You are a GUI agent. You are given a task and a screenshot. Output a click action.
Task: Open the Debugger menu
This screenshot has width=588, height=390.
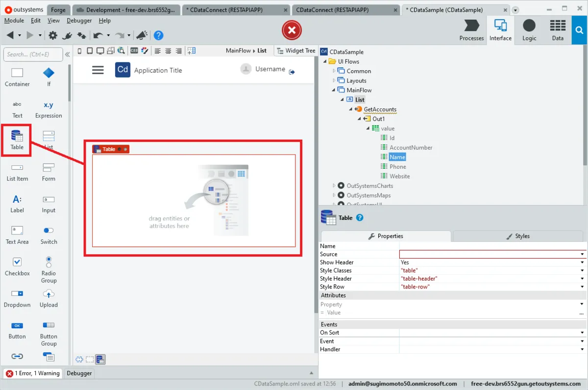tap(79, 21)
